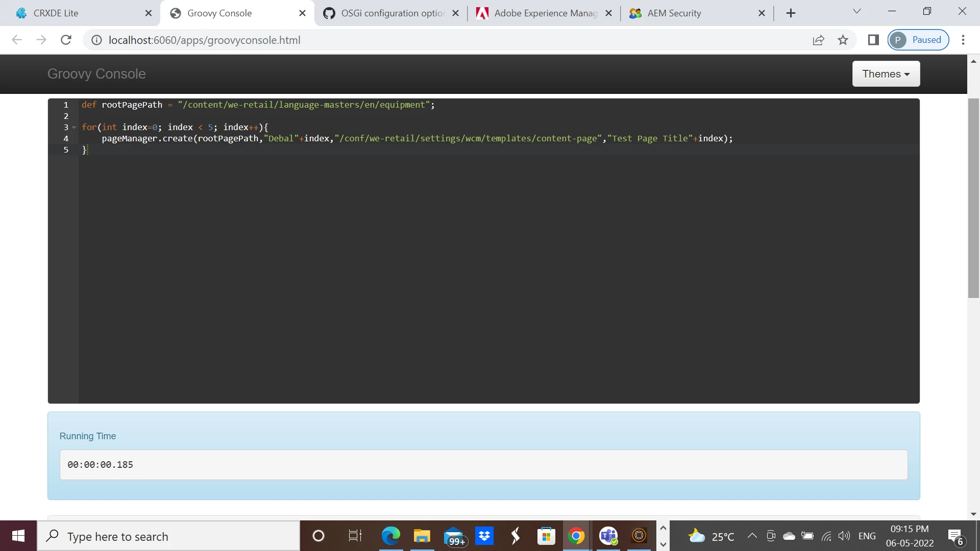Switch to the CRXDE Lite tab
The image size is (980, 551).
click(56, 13)
